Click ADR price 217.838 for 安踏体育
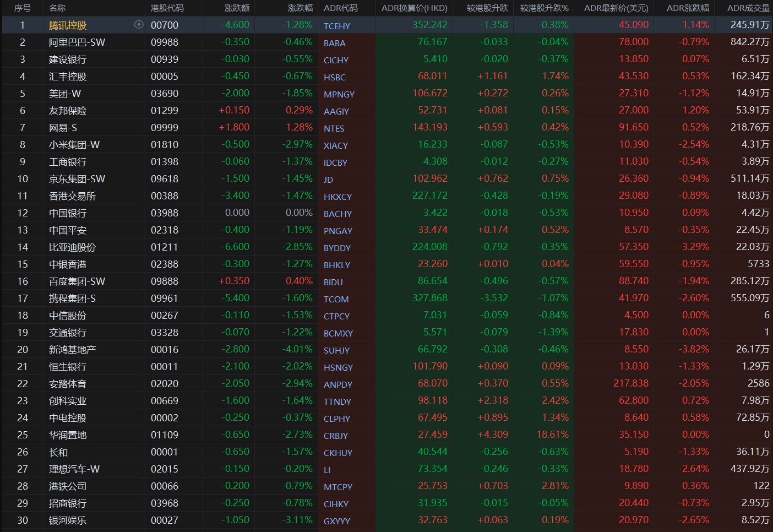 [631, 383]
